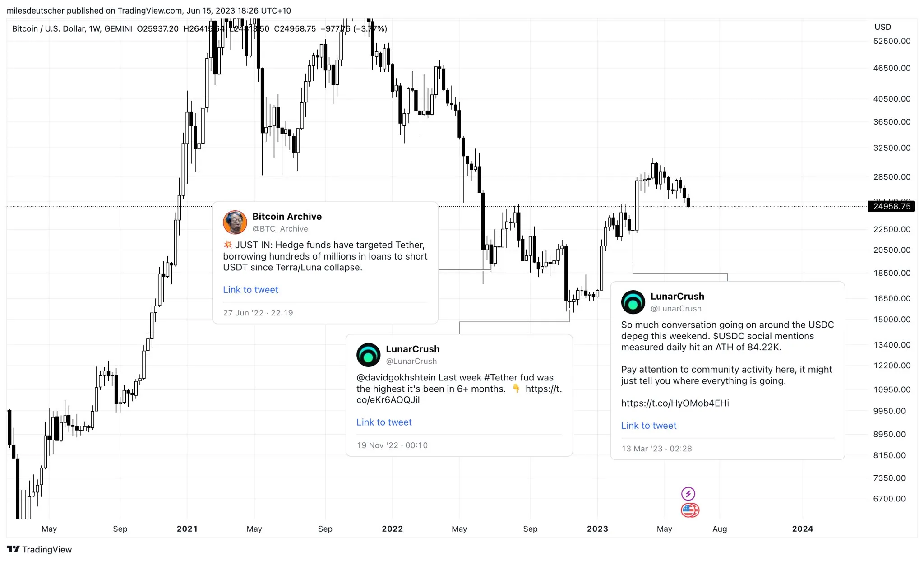Image resolution: width=924 pixels, height=561 pixels.
Task: Click the Bitcoin Archive profile avatar
Action: click(235, 223)
